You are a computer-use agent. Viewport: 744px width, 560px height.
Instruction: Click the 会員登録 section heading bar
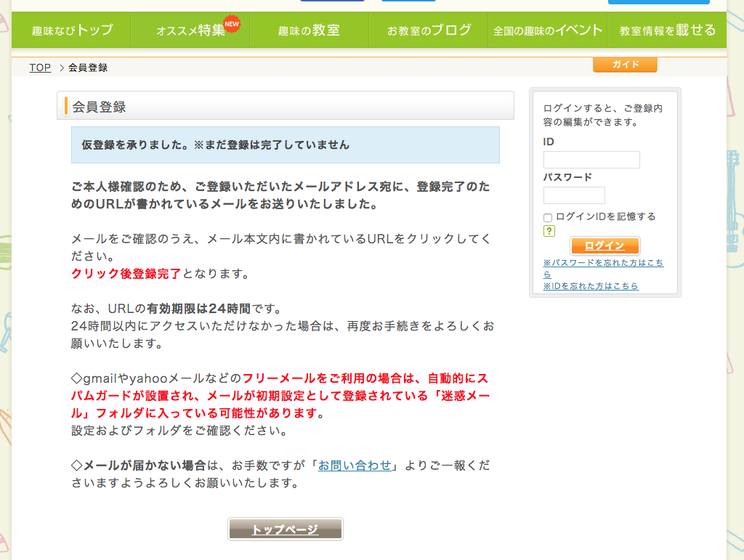(285, 106)
